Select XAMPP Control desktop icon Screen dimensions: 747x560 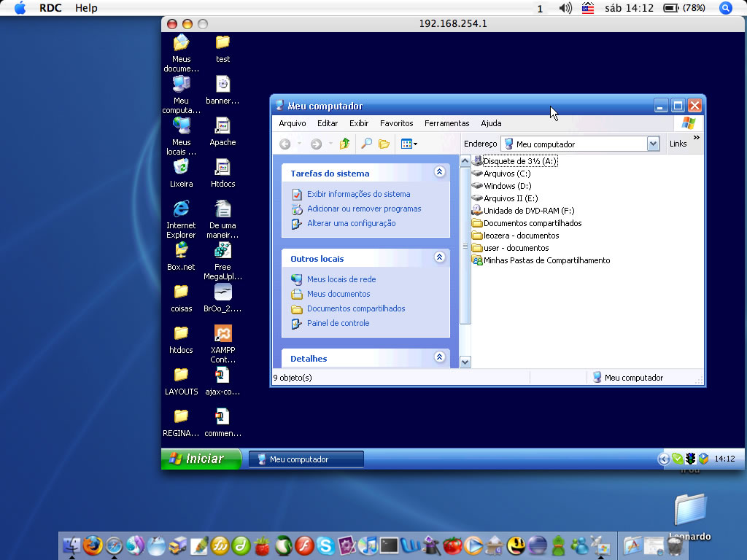click(x=222, y=344)
